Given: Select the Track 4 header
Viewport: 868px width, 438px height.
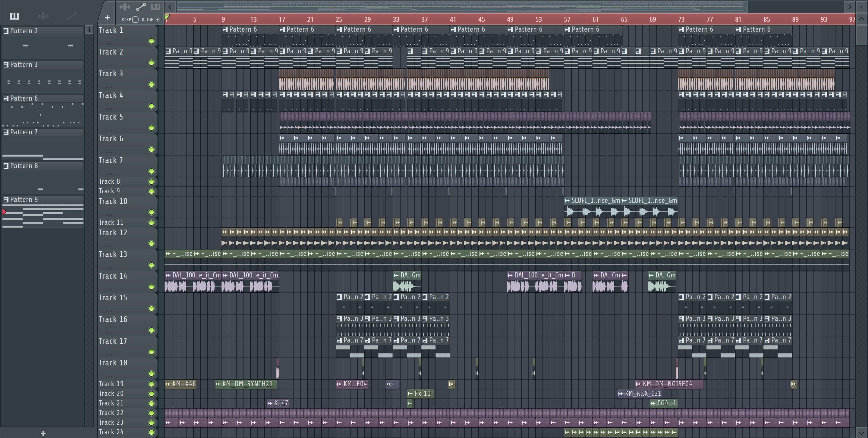Looking at the screenshot, I should [x=128, y=101].
